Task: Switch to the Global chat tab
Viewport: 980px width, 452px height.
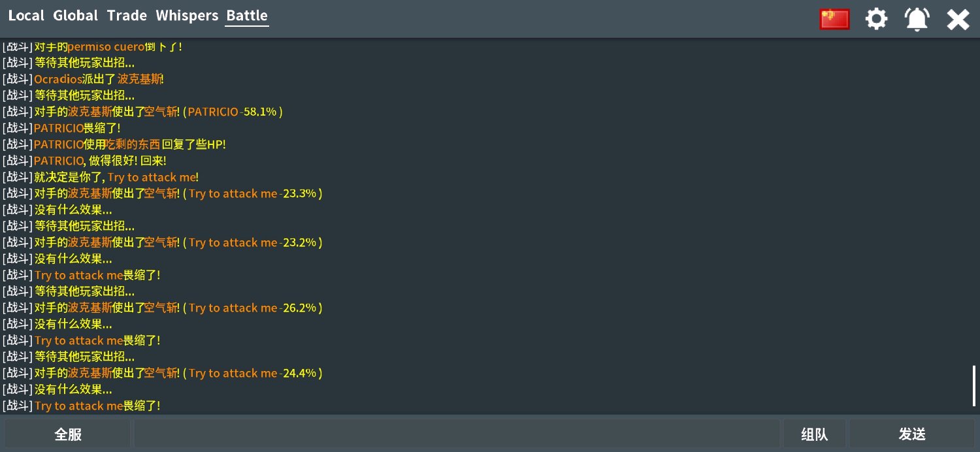Action: pyautogui.click(x=75, y=16)
